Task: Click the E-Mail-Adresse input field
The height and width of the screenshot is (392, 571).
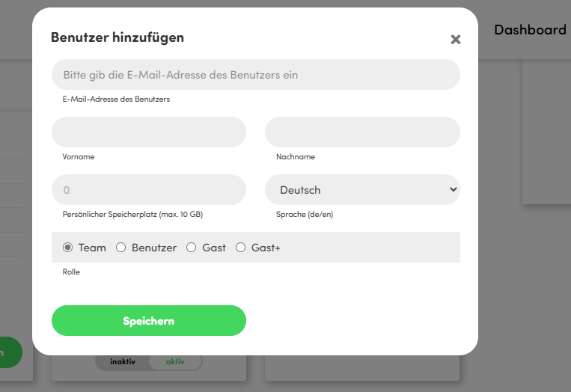Action: (x=256, y=75)
